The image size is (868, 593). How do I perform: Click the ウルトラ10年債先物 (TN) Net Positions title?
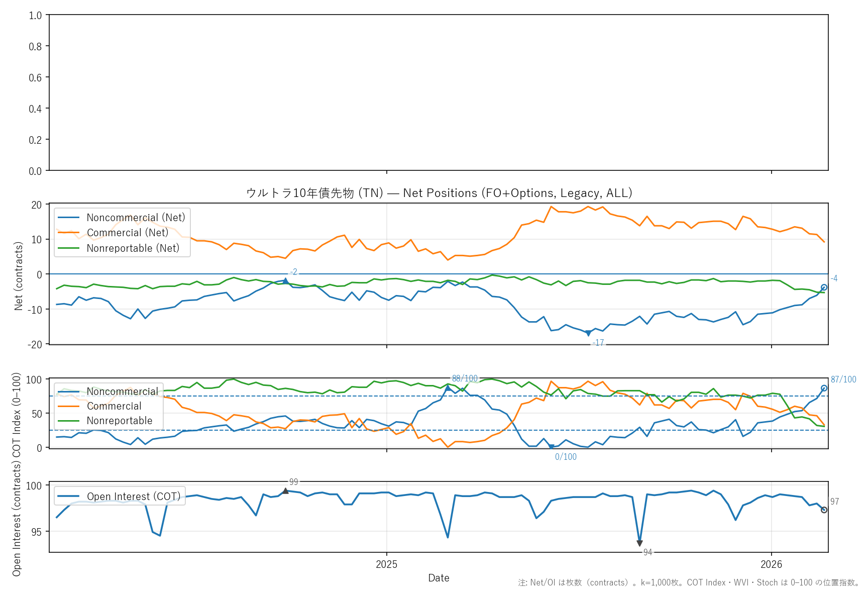(439, 193)
